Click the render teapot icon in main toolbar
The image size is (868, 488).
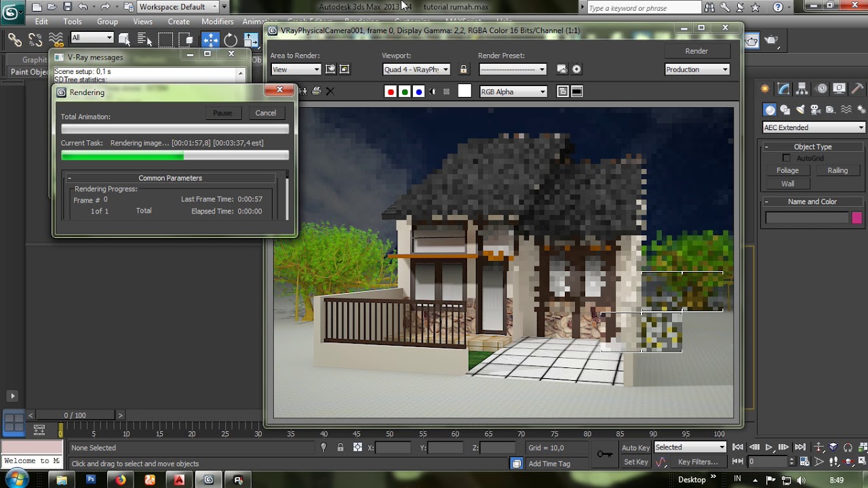click(x=772, y=41)
